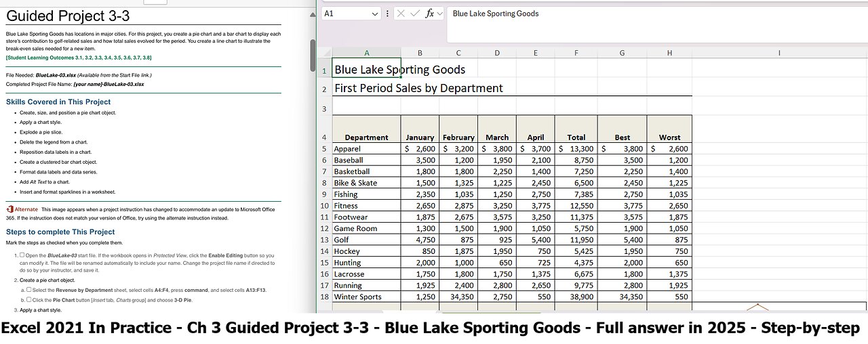The width and height of the screenshot is (868, 344).
Task: Select the Winter Sports cell
Action: pos(367,297)
